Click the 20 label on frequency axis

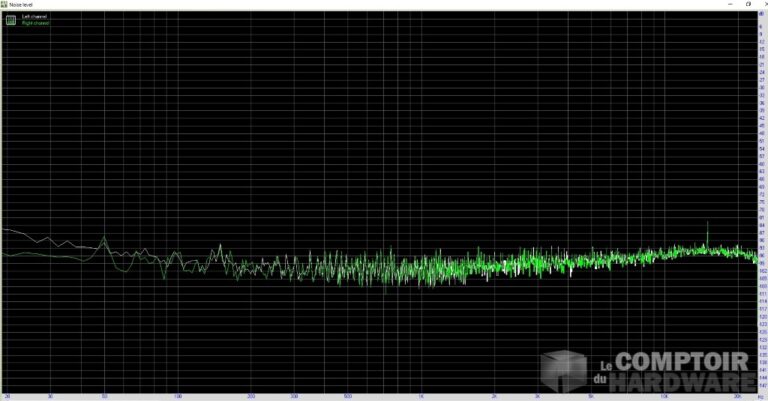7,396
